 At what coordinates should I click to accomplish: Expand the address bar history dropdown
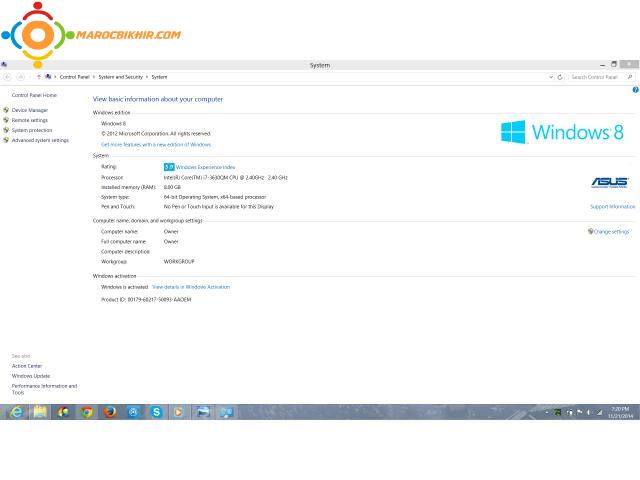pos(551,77)
